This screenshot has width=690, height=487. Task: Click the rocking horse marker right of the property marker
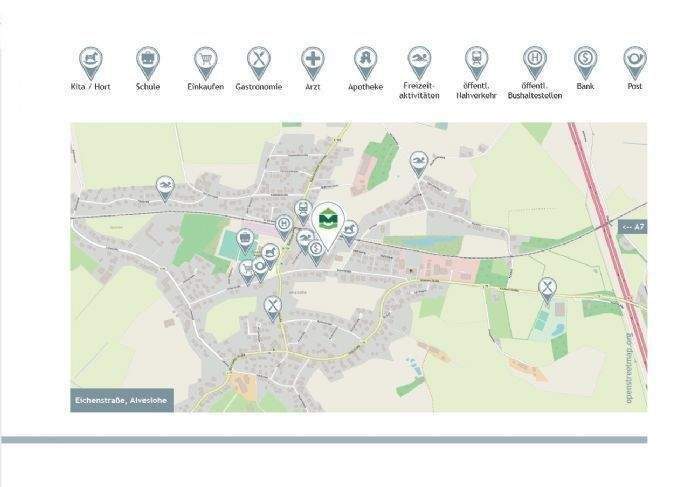coord(349,231)
